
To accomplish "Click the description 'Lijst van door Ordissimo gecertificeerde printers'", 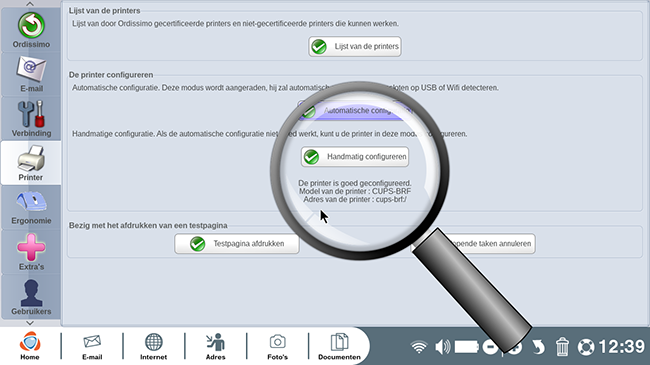I will click(x=235, y=24).
